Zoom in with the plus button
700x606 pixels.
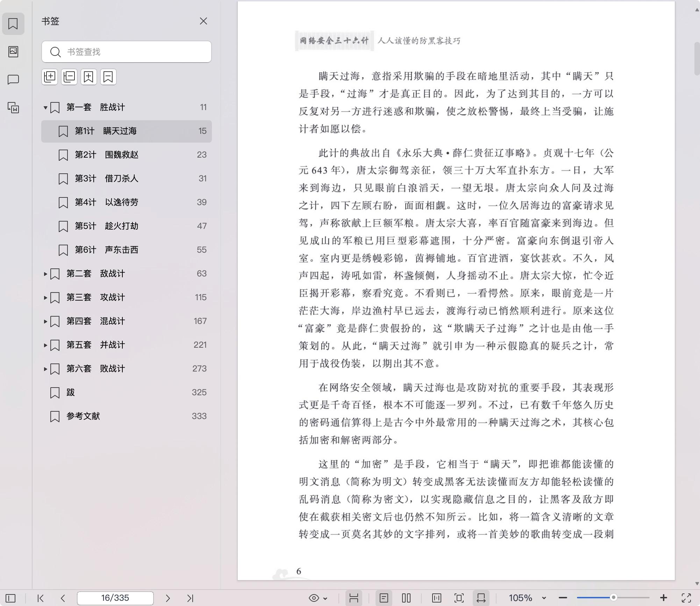pos(664,598)
